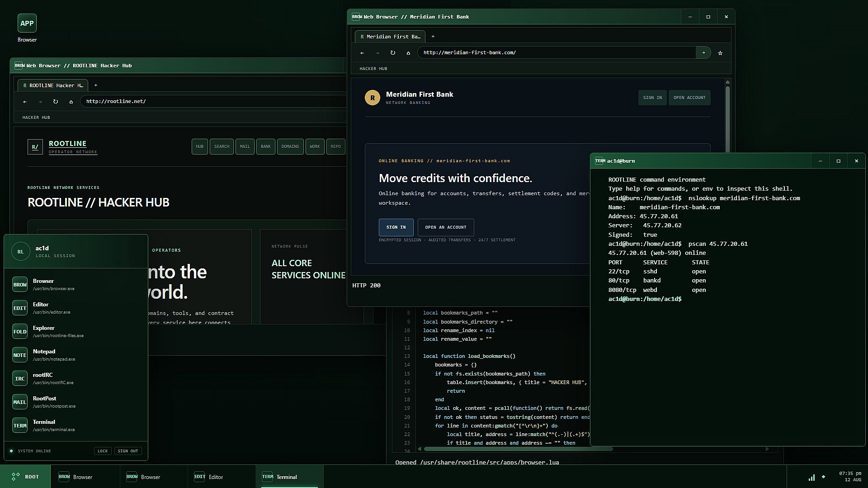Go home in ROOTLINE browser window
Viewport: 868px width, 488px height.
[71, 102]
